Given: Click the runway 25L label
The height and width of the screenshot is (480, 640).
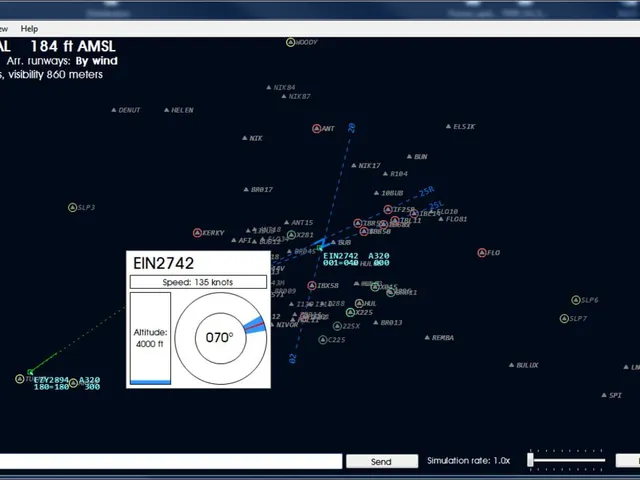Looking at the screenshot, I should point(436,205).
